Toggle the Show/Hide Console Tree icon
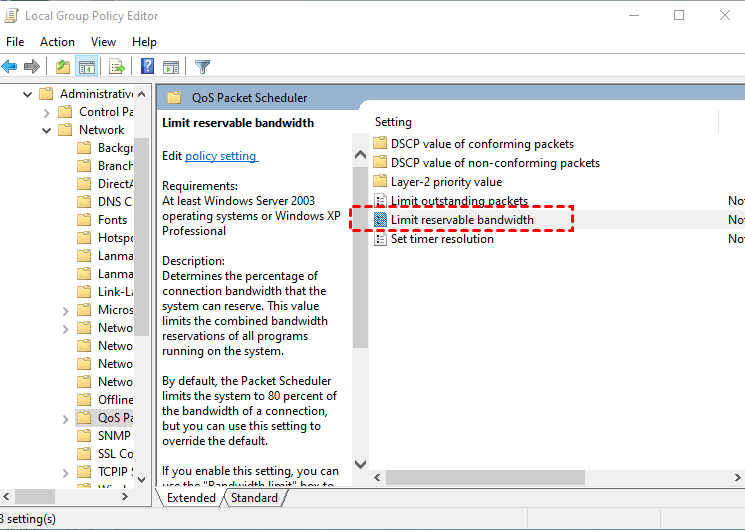Image resolution: width=745 pixels, height=530 pixels. [86, 67]
